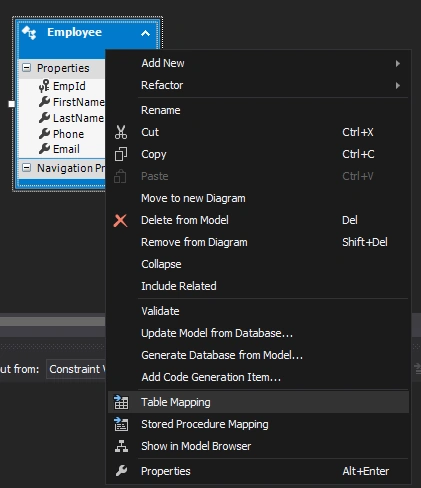Collapse the Properties section minus box
The width and height of the screenshot is (421, 488).
pos(26,68)
